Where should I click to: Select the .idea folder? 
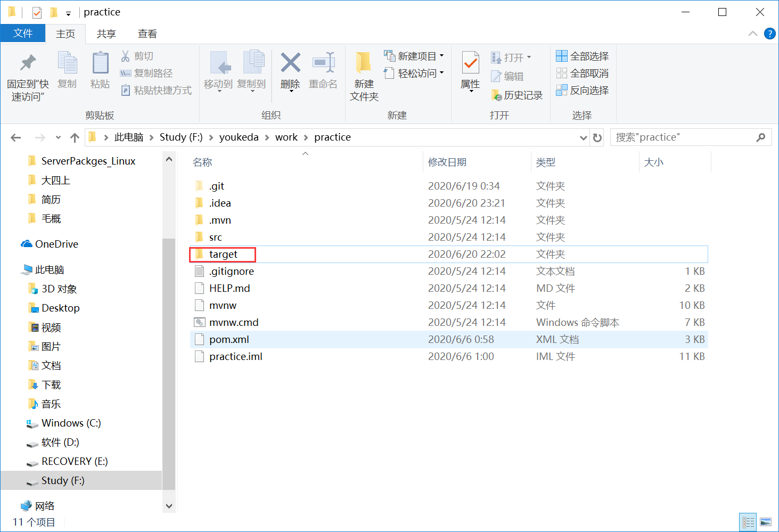click(448, 203)
